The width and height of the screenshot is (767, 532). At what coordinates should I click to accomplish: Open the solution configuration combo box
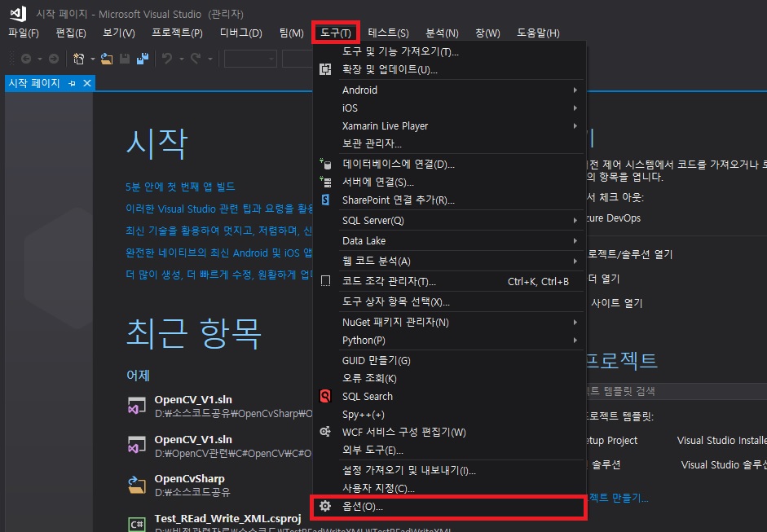250,59
